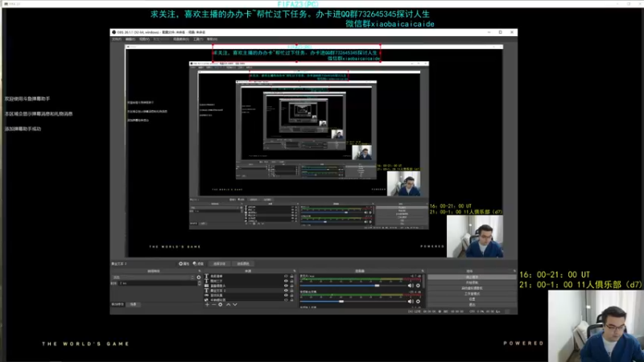Screen dimensions: 644x362
Task: Hide the top source via eye
Action: point(286,276)
